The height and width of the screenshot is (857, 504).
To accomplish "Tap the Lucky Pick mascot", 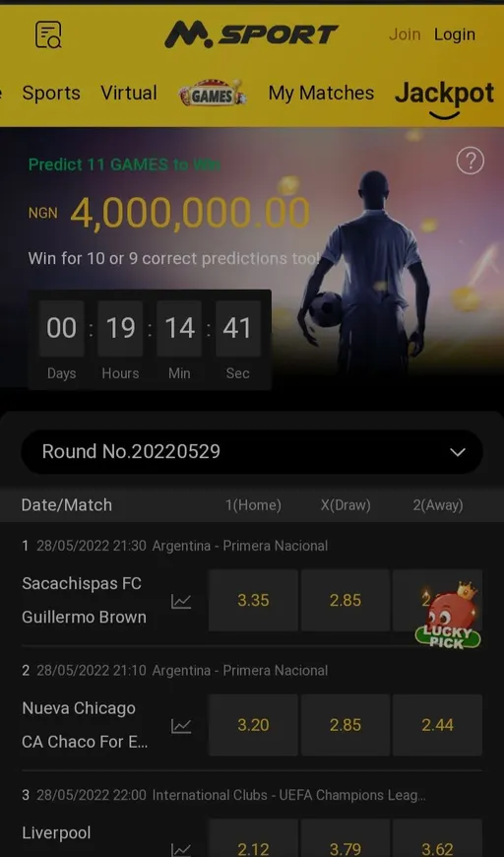I will [449, 616].
